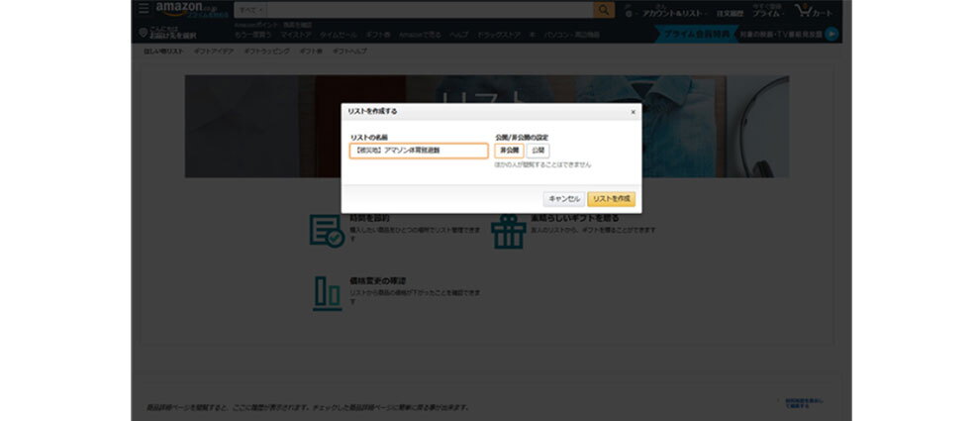The image size is (980, 421).
Task: Expand the アカウント＆リスト menu
Action: (x=674, y=13)
